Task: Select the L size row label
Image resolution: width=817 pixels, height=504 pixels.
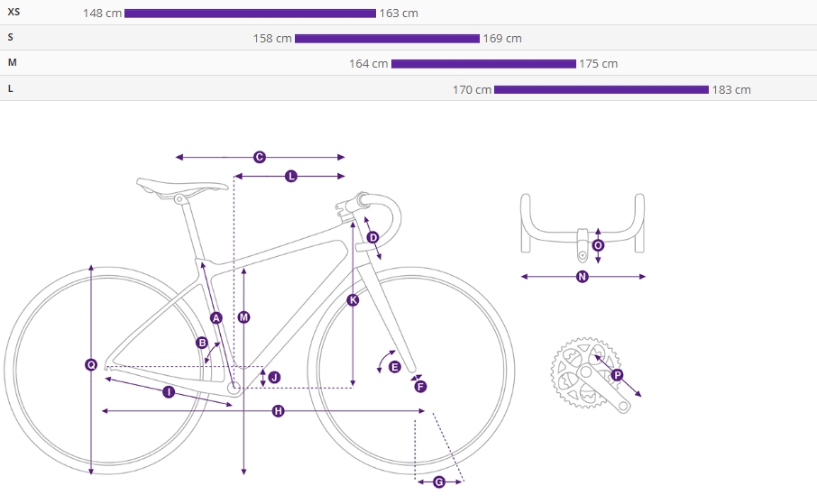Action: pyautogui.click(x=11, y=88)
